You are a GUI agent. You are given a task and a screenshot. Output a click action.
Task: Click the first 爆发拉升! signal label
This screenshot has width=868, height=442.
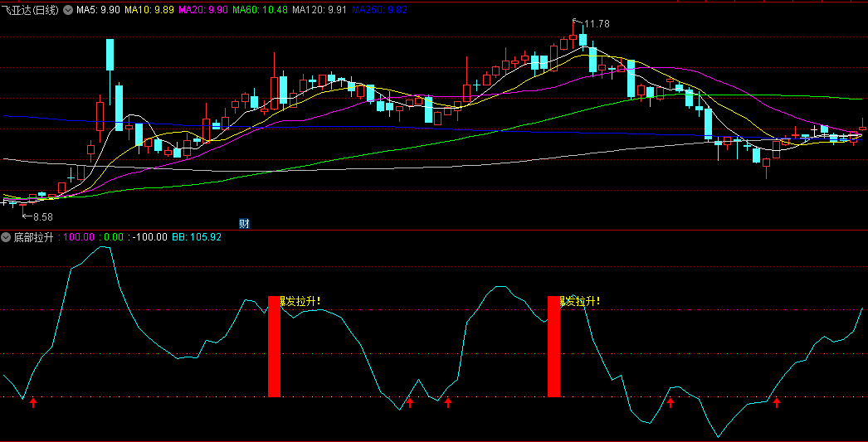300,302
